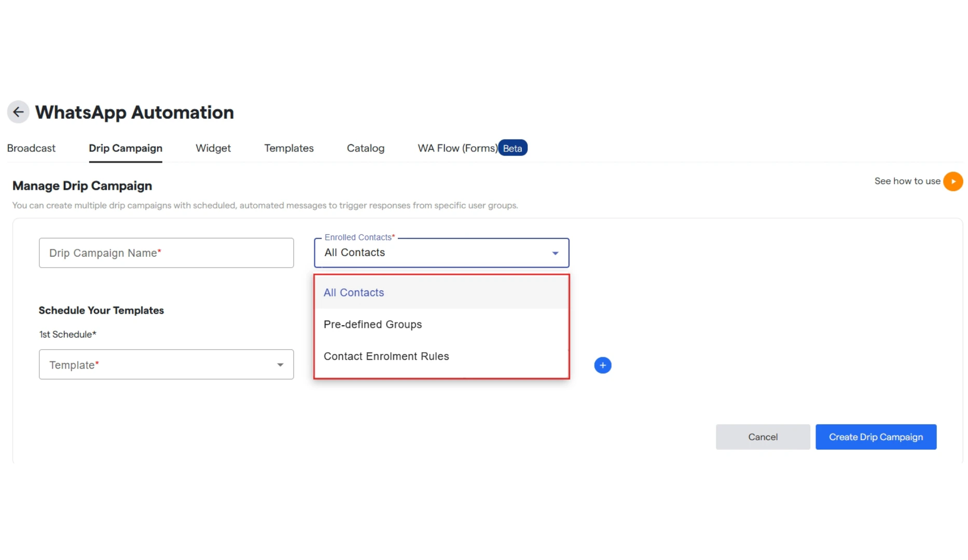Switch to the Broadcast tab
Viewport: 968px width, 560px height.
(x=31, y=148)
